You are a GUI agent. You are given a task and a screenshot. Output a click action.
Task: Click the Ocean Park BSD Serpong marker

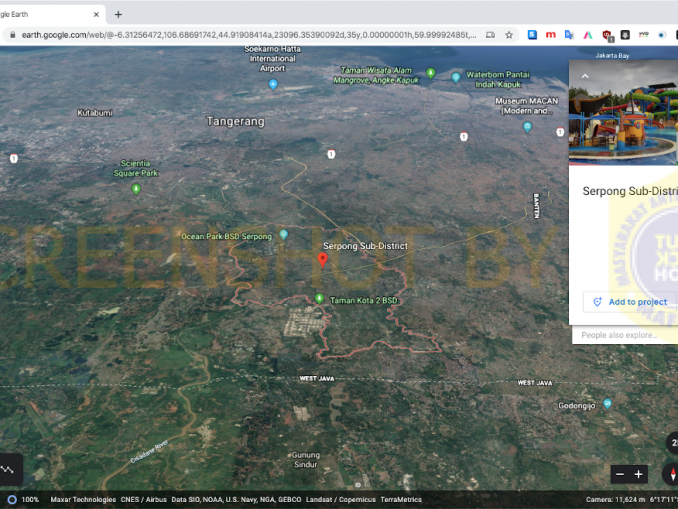click(x=284, y=234)
